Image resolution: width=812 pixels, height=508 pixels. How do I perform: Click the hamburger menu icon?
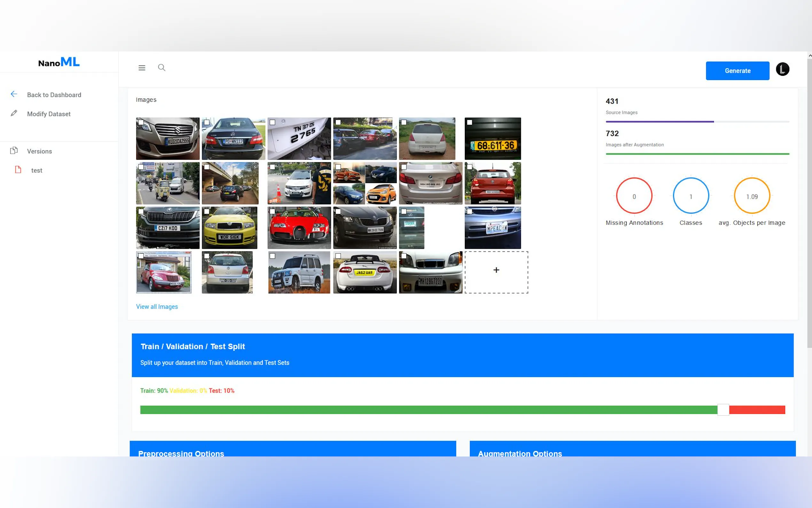pos(142,68)
